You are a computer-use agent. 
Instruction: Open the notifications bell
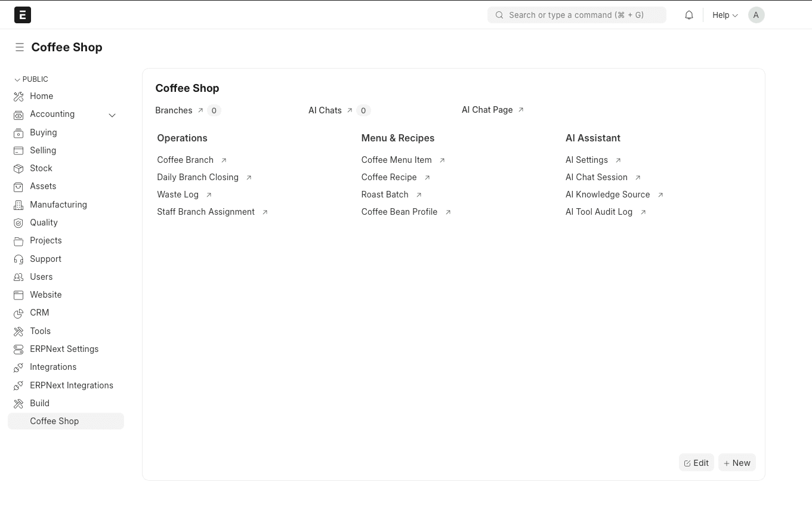click(x=689, y=15)
